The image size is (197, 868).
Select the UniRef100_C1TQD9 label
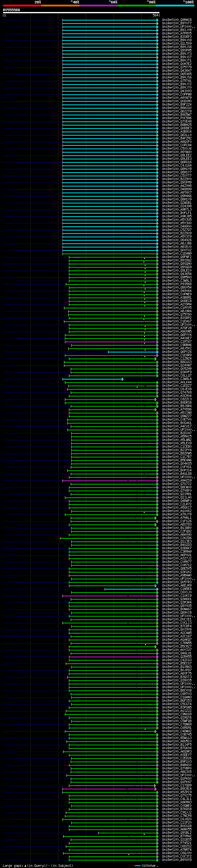pos(176,785)
